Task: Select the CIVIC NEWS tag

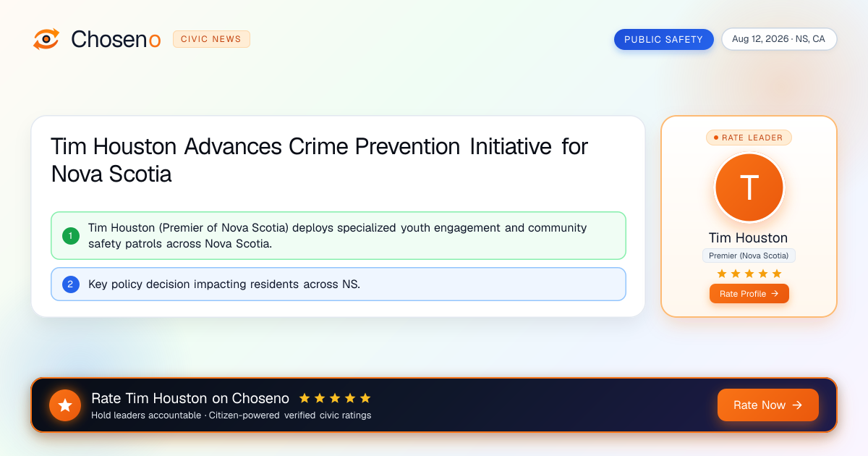Action: [x=211, y=39]
